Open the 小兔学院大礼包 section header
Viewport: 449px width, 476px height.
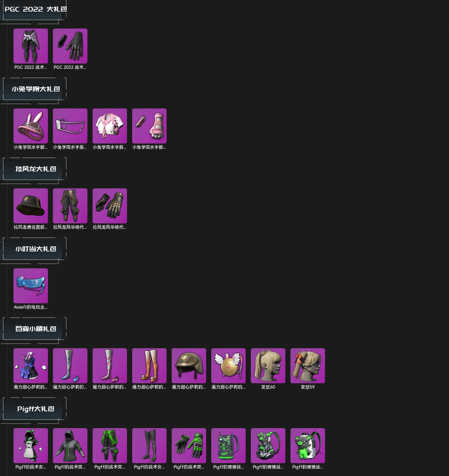(x=34, y=89)
